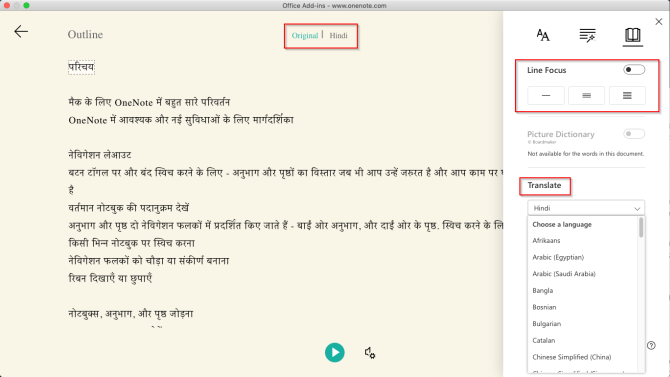Viewport: 670px width, 377px height.
Task: Select Choose a language option
Action: point(562,224)
